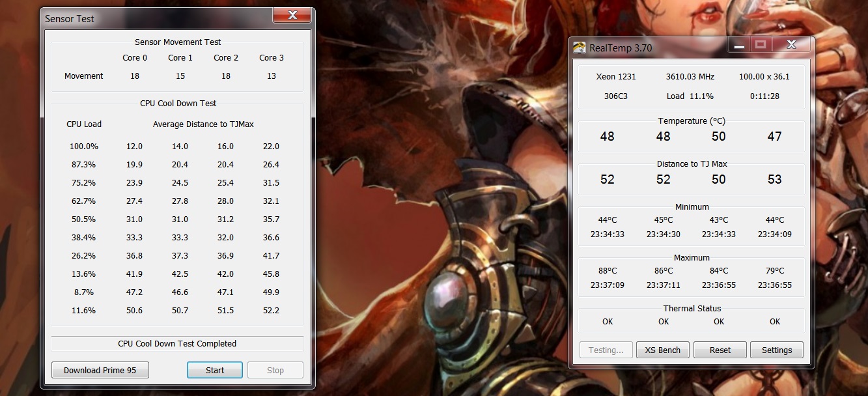Click the 306C3 CPUID value
Screen dimensions: 868x396
tap(616, 96)
